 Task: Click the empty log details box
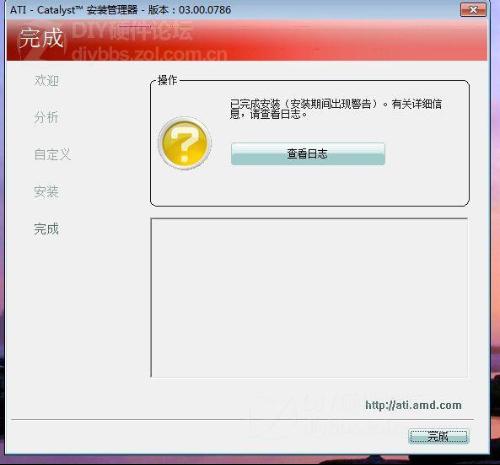[x=309, y=298]
